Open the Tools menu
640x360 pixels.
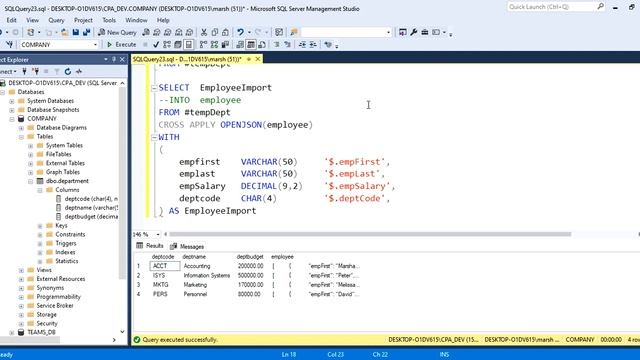[x=109, y=20]
